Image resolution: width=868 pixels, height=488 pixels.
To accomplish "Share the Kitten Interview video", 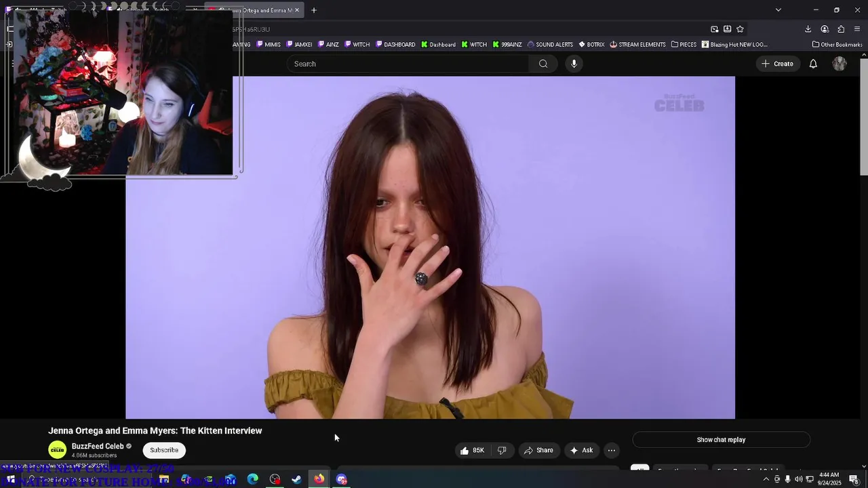I will 538,450.
